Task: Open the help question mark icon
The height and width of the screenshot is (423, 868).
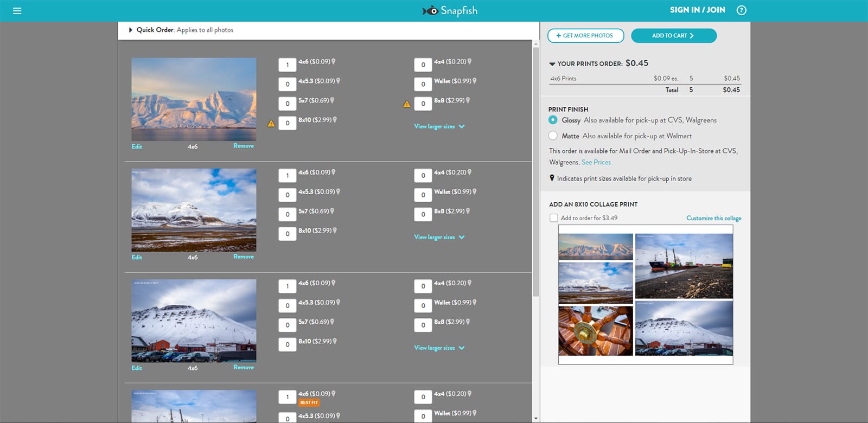Action: [x=741, y=10]
